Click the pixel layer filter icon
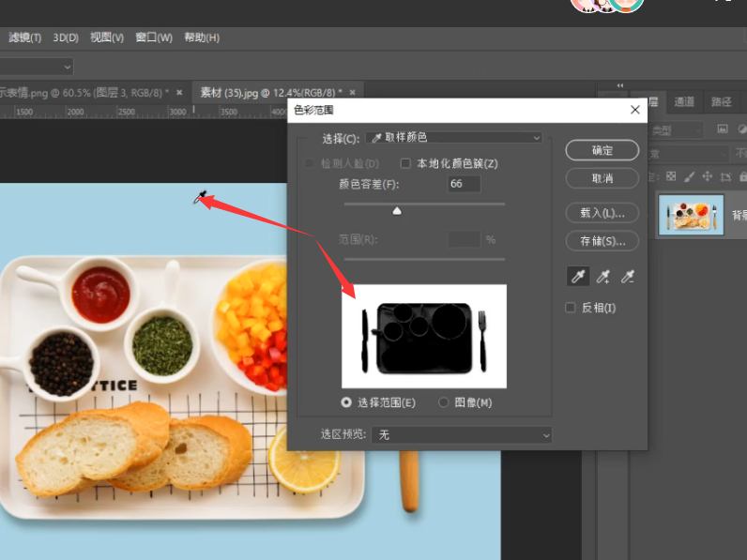 pos(723,129)
